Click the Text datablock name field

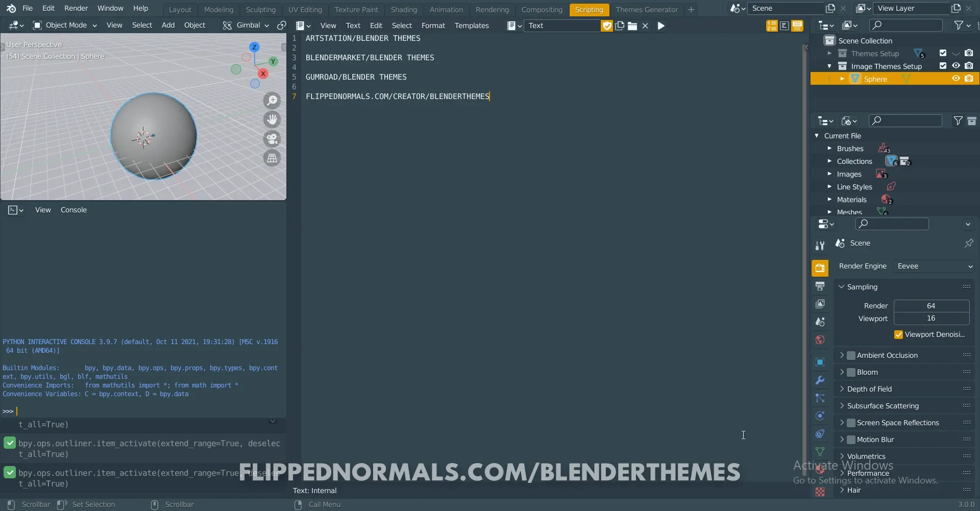pyautogui.click(x=562, y=26)
